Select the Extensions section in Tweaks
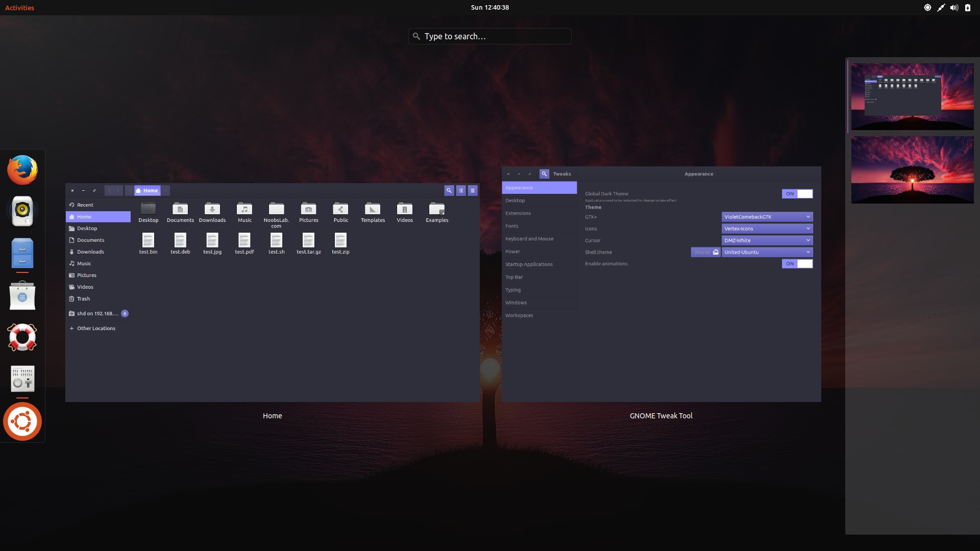 pyautogui.click(x=518, y=213)
